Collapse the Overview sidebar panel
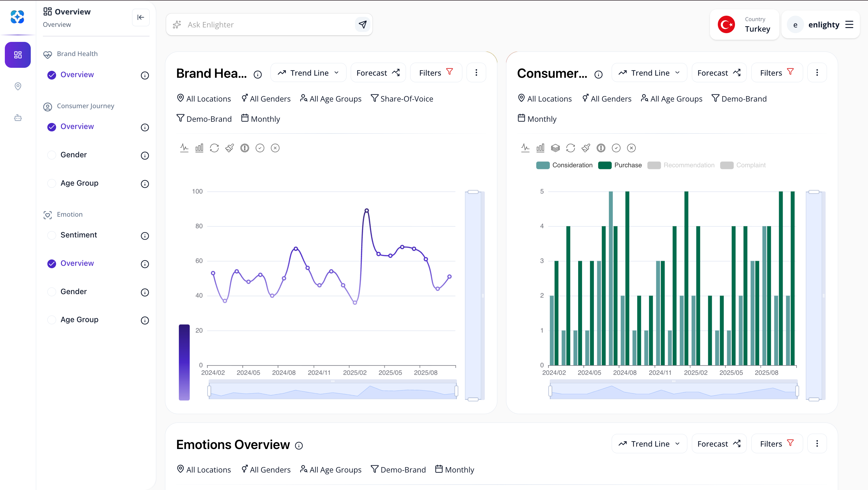 pyautogui.click(x=141, y=17)
